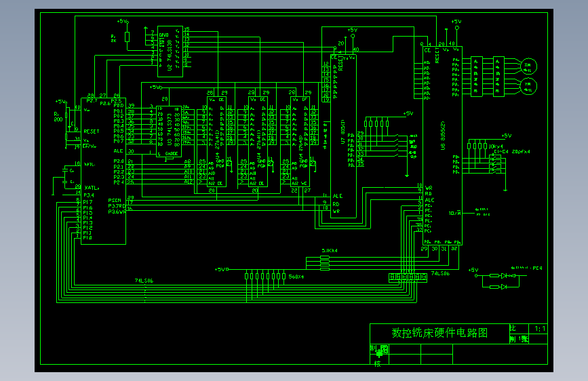Click the IO/M pin label on U8
588x381 pixels.
(455, 213)
